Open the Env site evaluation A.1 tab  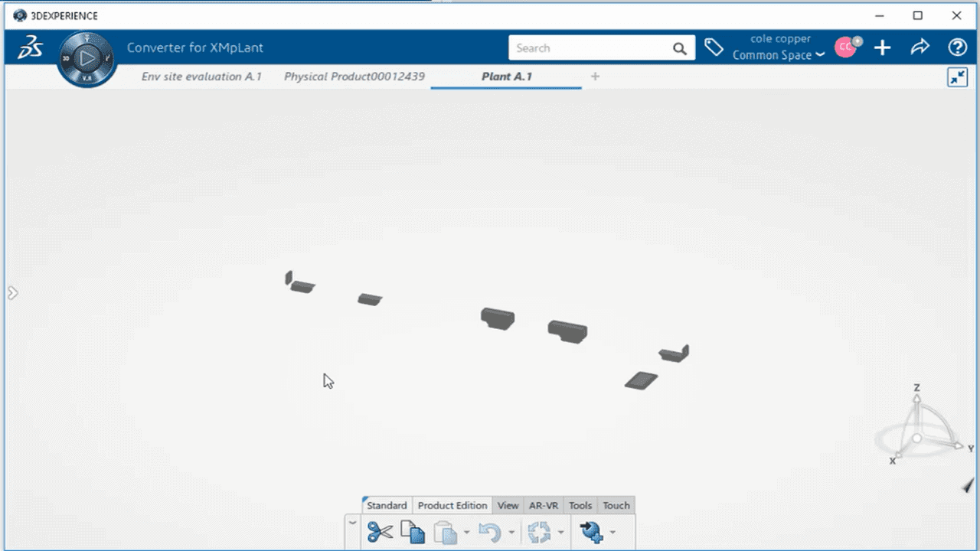(x=201, y=77)
